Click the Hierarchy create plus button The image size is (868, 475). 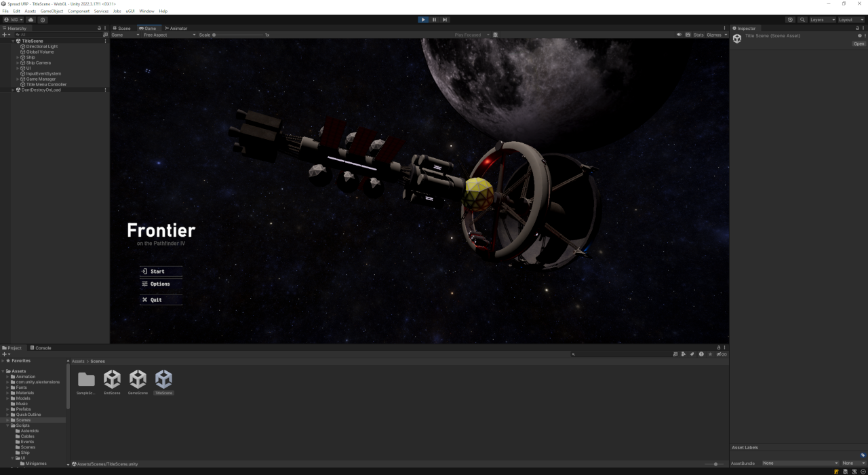tap(5, 35)
